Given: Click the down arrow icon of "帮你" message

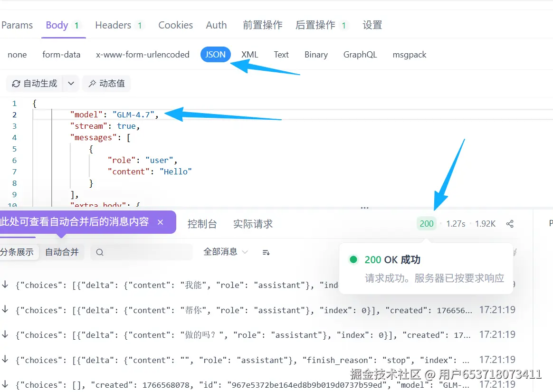Looking at the screenshot, I should click(5, 310).
